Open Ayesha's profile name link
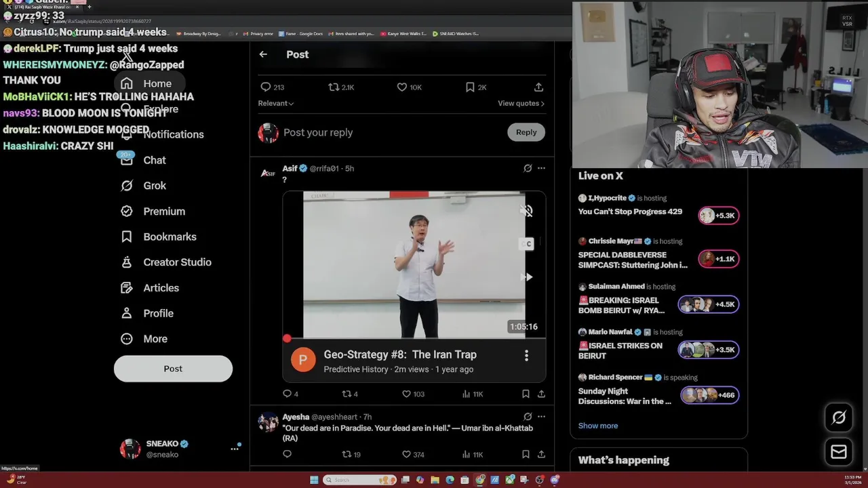Image resolution: width=868 pixels, height=488 pixels. pos(296,417)
